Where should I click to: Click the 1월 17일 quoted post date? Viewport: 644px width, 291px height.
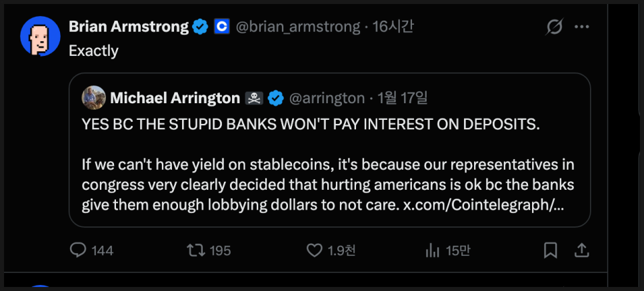[x=402, y=99]
